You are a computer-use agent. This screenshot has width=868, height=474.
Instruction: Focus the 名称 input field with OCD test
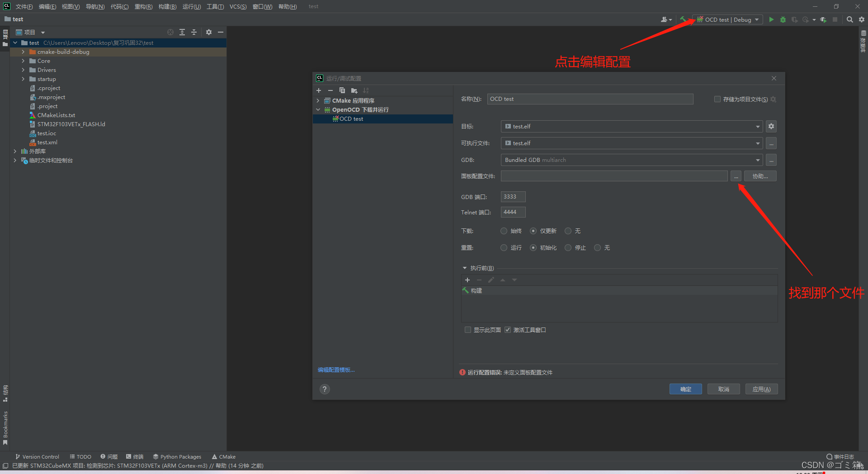pyautogui.click(x=590, y=99)
